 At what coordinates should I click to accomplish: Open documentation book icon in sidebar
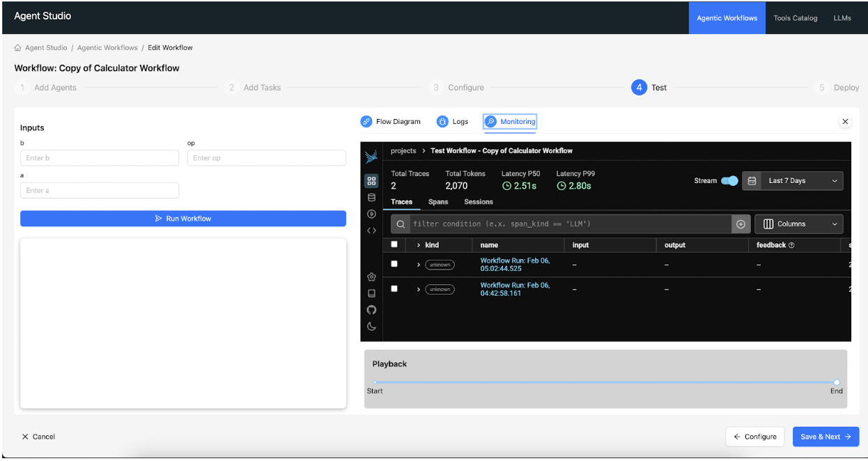(371, 293)
